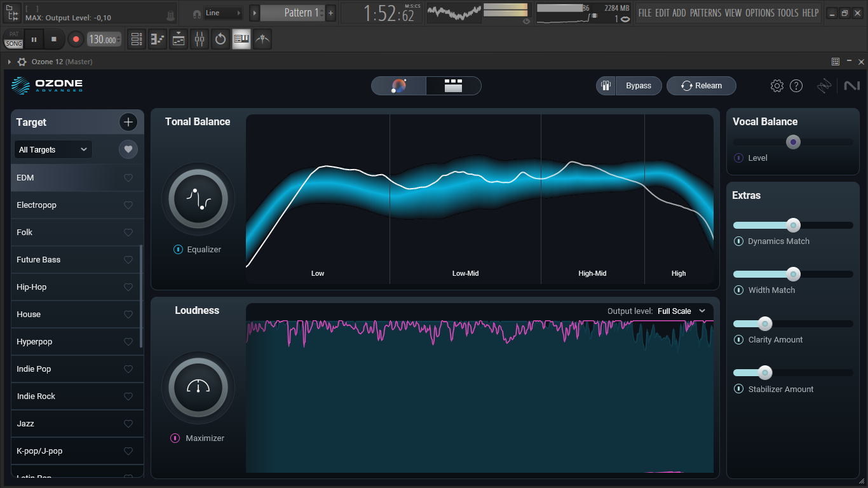Click the gain match icon beside Bypass
This screenshot has height=488, width=868.
606,86
